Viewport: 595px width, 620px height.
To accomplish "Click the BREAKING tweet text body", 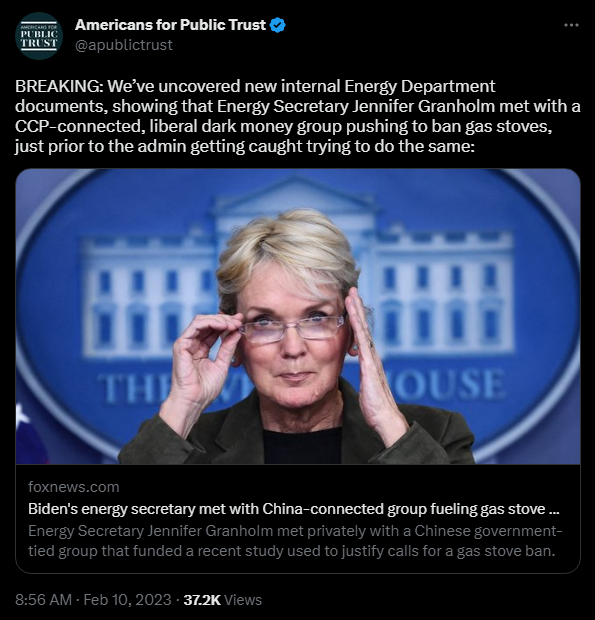I will point(298,116).
